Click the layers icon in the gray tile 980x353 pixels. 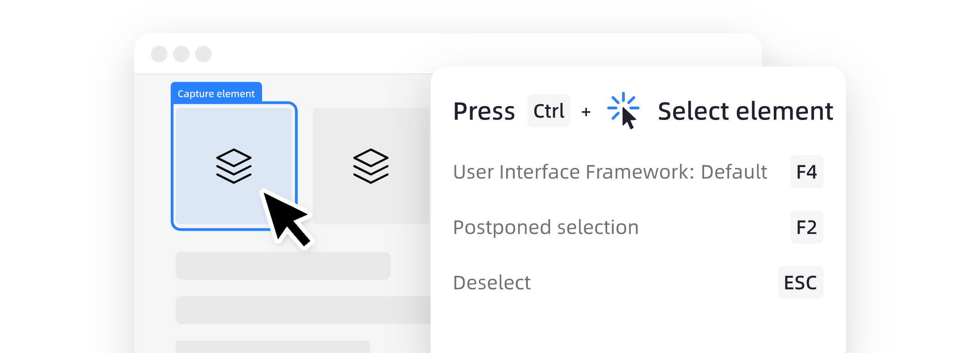coord(370,166)
